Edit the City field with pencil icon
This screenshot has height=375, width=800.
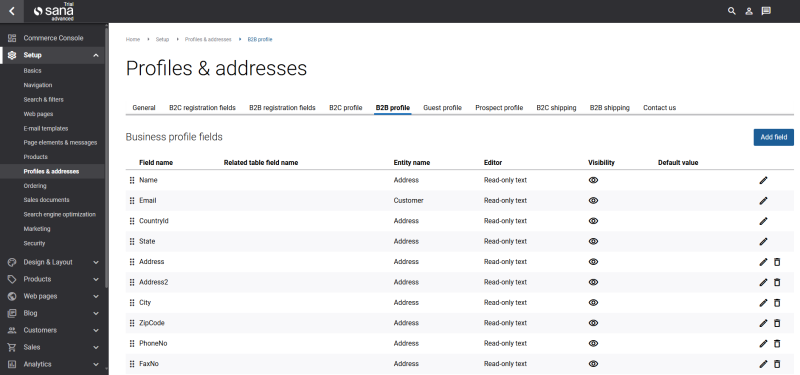click(763, 303)
